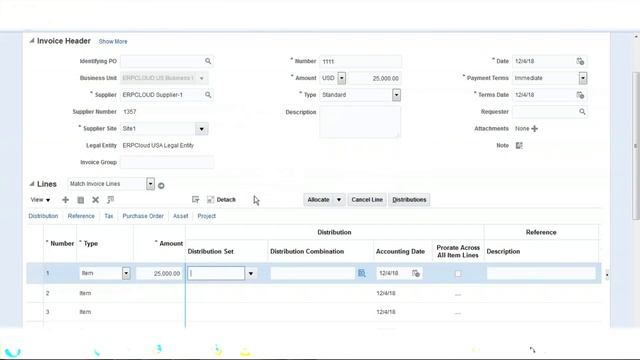640x360 pixels.
Task: Click the Distribution Set input for line 1
Action: click(x=216, y=273)
